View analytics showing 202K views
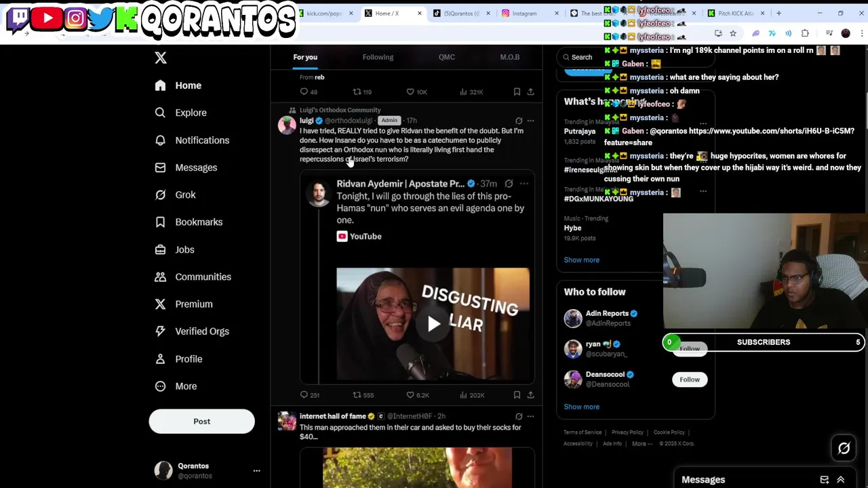This screenshot has height=488, width=868. (472, 395)
